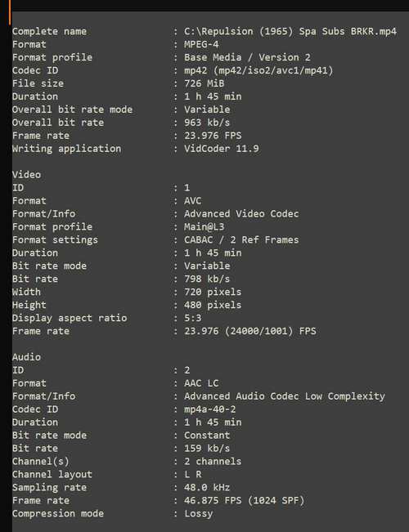Click the mp4a-40-2 codec ID value
409x532 pixels.
[x=210, y=409]
